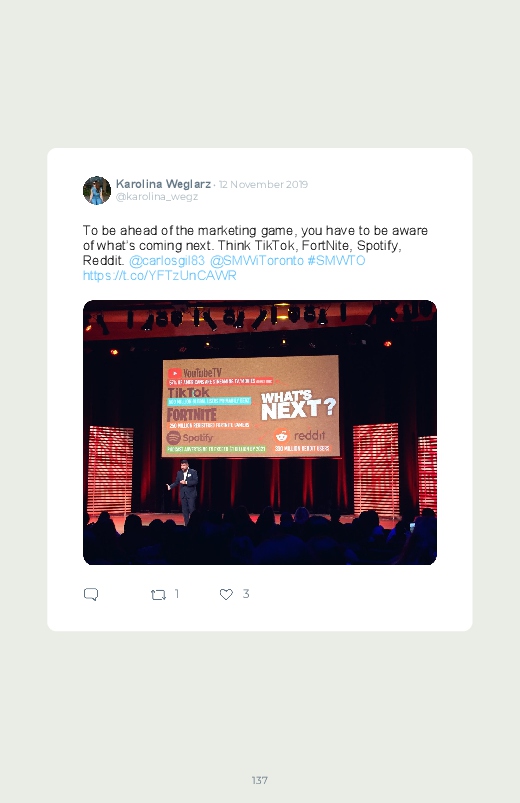Open the @carlosgil83 mention link
The image size is (520, 803).
click(167, 261)
